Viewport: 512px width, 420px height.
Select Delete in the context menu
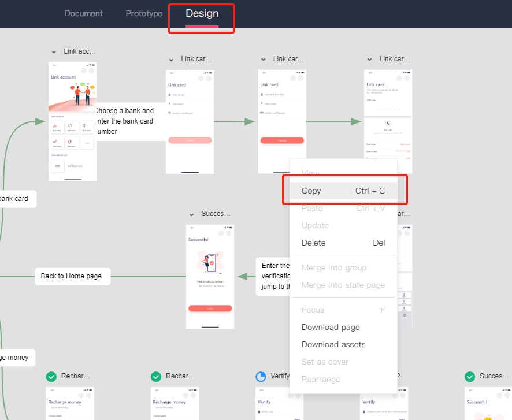click(343, 243)
